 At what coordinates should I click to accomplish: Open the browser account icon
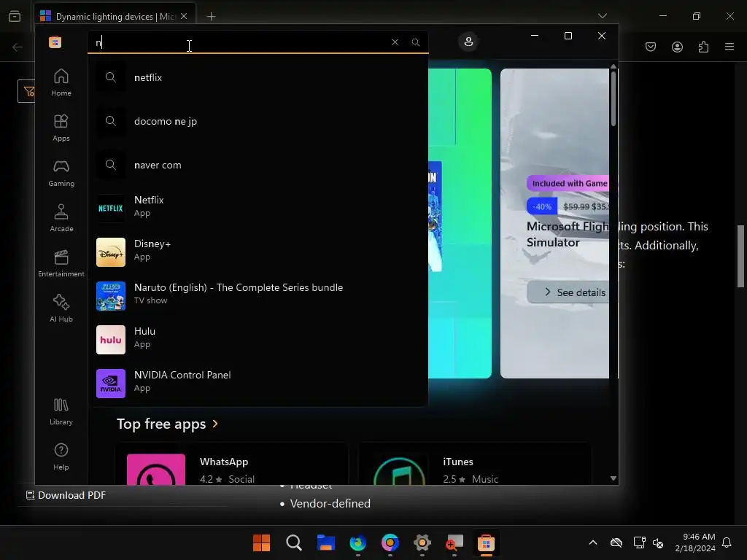pyautogui.click(x=677, y=47)
